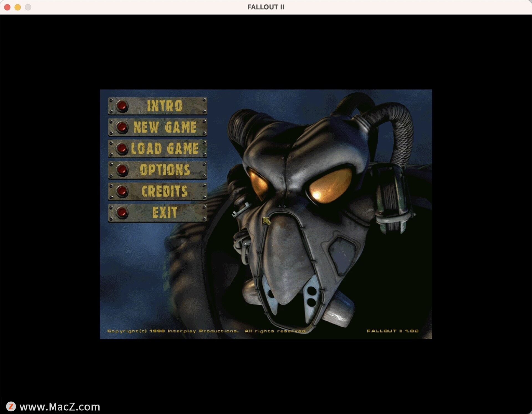Click the red MacZ logo icon
The width and height of the screenshot is (532, 414).
[11, 407]
